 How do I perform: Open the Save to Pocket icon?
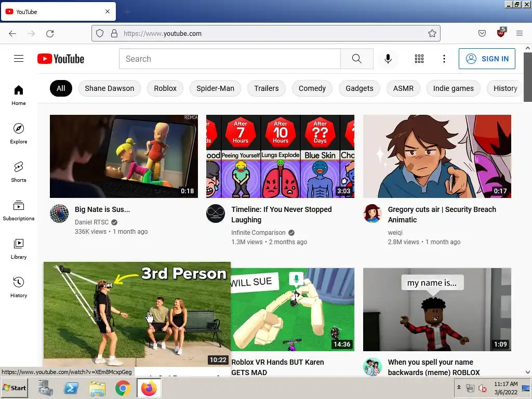[482, 33]
